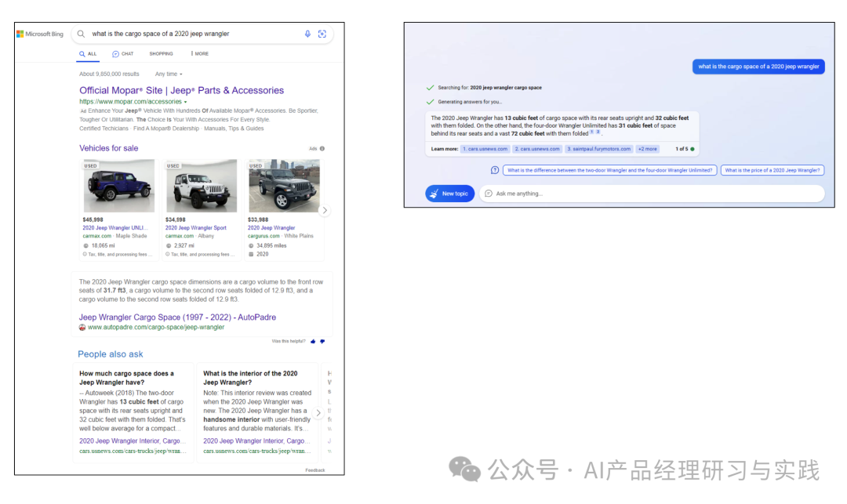Open 2020 Jeep Wrangler UNLI... listing link
The height and width of the screenshot is (504, 847).
coord(115,228)
